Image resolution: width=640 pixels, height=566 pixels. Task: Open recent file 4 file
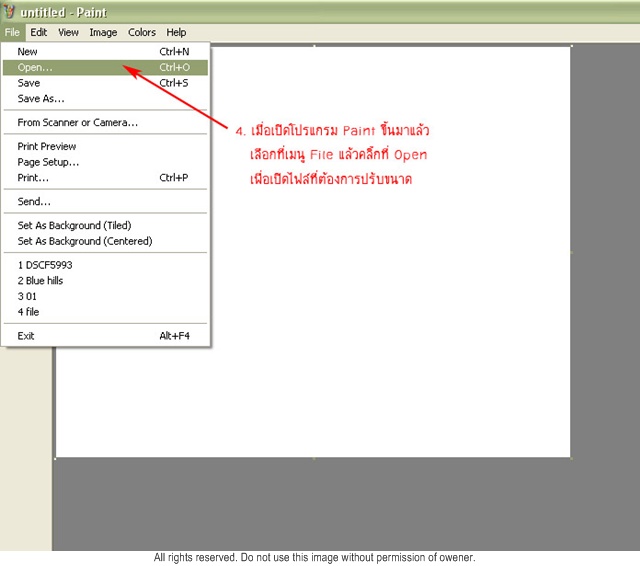(x=105, y=312)
